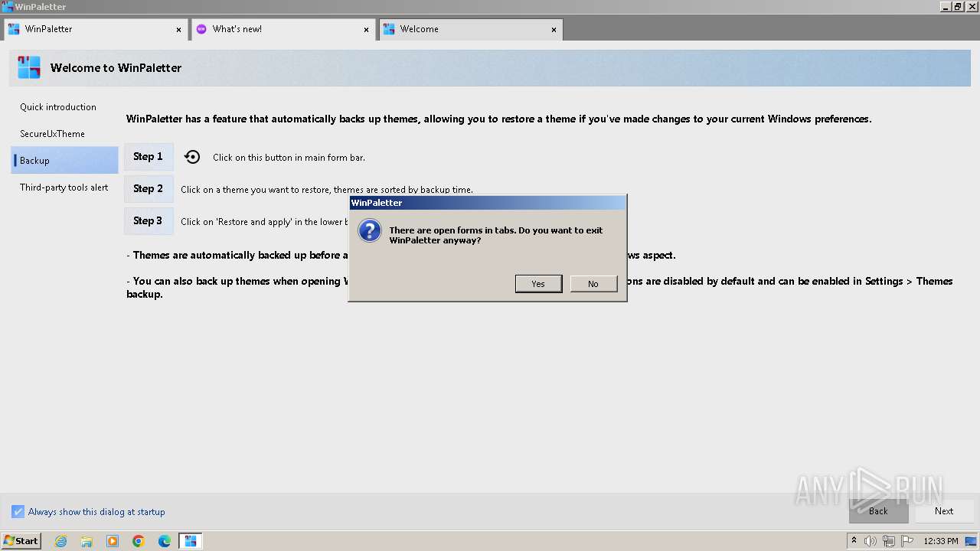
Task: Click Yes in the exit confirmation dialog
Action: click(x=538, y=284)
